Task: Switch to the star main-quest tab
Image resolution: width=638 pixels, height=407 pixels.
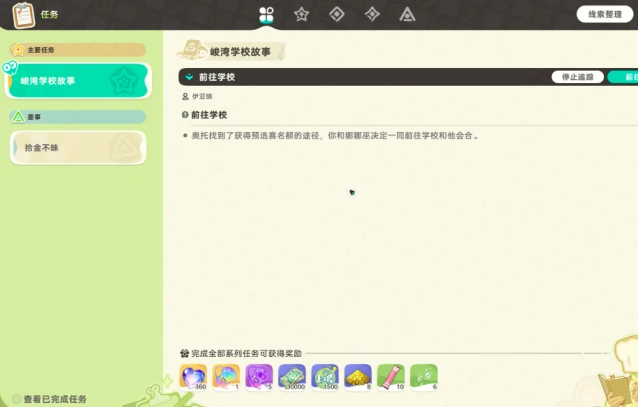Action: pyautogui.click(x=302, y=15)
